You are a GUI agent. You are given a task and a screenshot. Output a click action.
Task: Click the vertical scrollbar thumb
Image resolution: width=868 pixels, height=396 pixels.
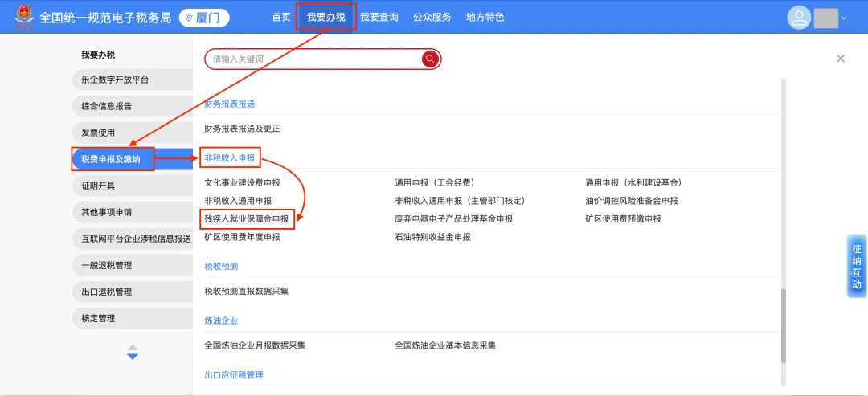click(783, 327)
